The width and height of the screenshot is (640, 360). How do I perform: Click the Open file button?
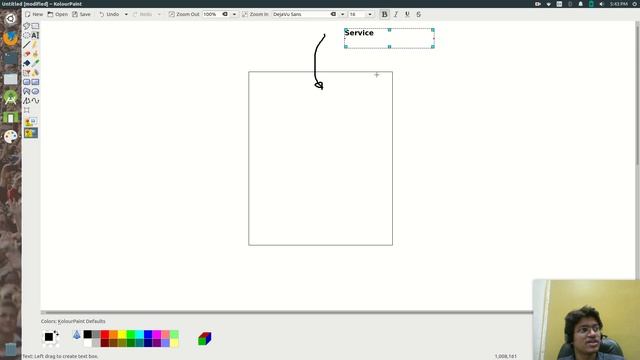(x=58, y=14)
